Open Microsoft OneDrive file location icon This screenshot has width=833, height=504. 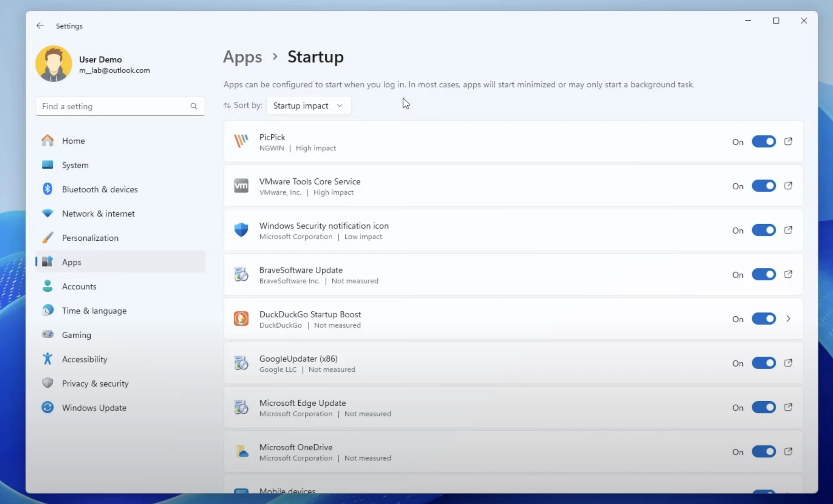pos(788,451)
